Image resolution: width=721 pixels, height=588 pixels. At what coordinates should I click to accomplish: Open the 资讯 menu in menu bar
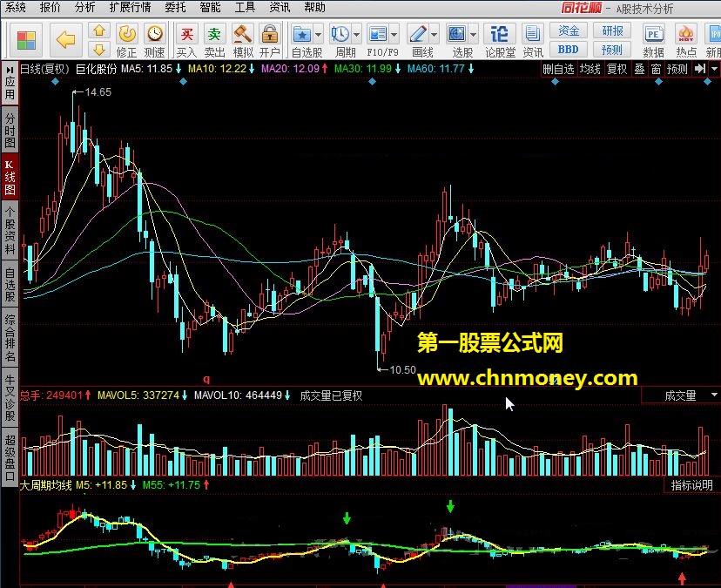click(280, 7)
